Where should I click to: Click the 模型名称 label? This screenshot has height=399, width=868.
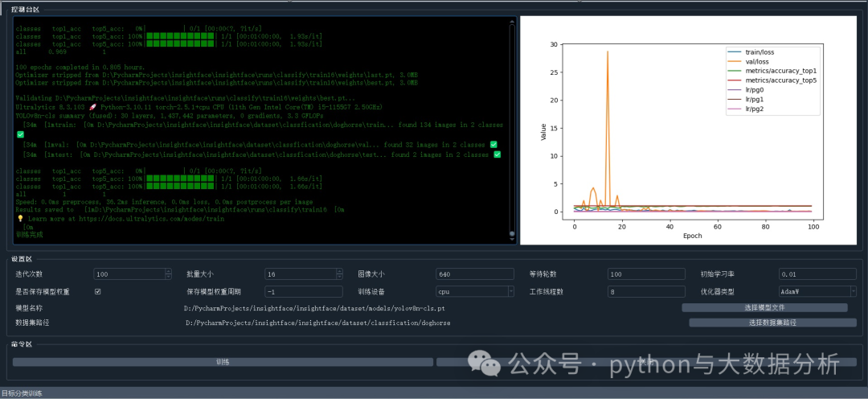(29, 307)
